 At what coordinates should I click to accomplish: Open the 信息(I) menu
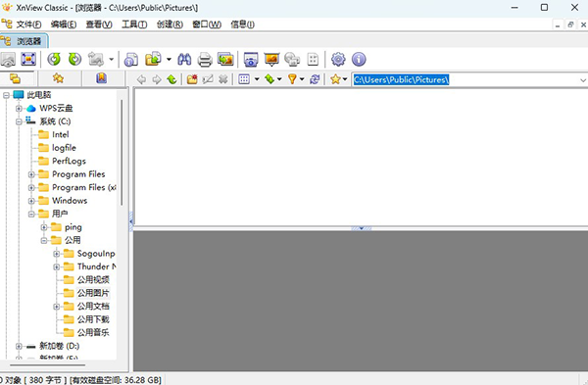pos(242,24)
